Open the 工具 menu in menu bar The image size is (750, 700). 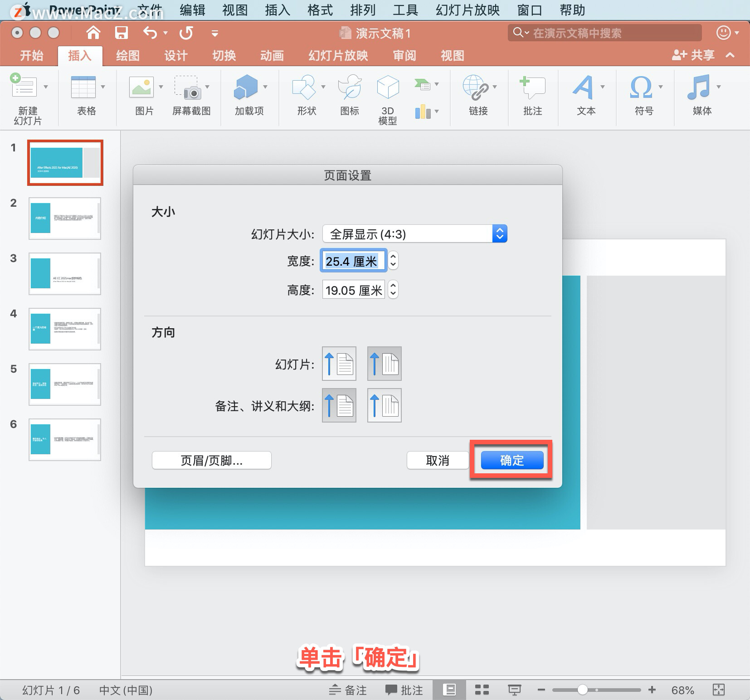point(405,10)
